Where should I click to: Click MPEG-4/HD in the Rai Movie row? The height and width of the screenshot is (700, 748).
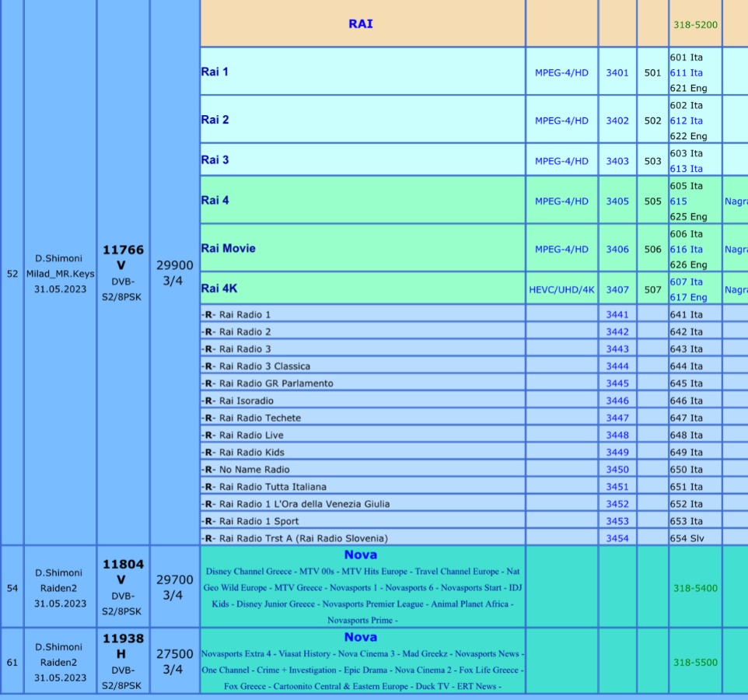pos(561,249)
